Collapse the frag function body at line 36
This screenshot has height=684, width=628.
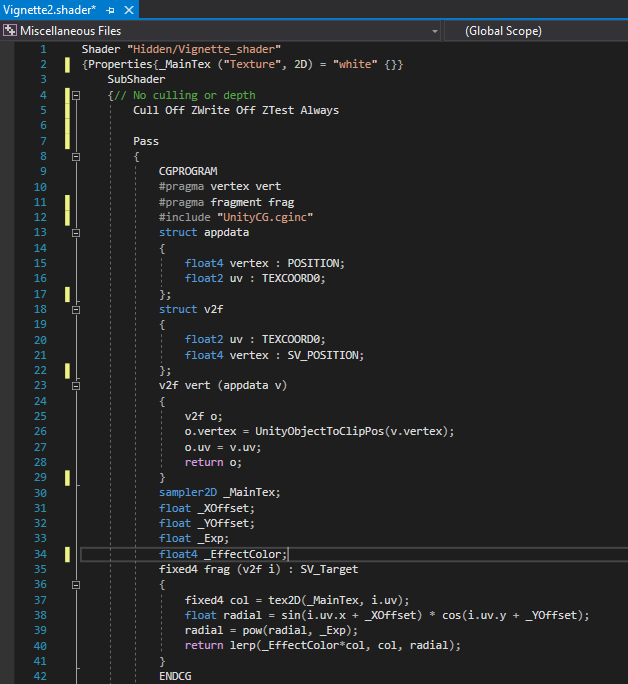(75, 584)
